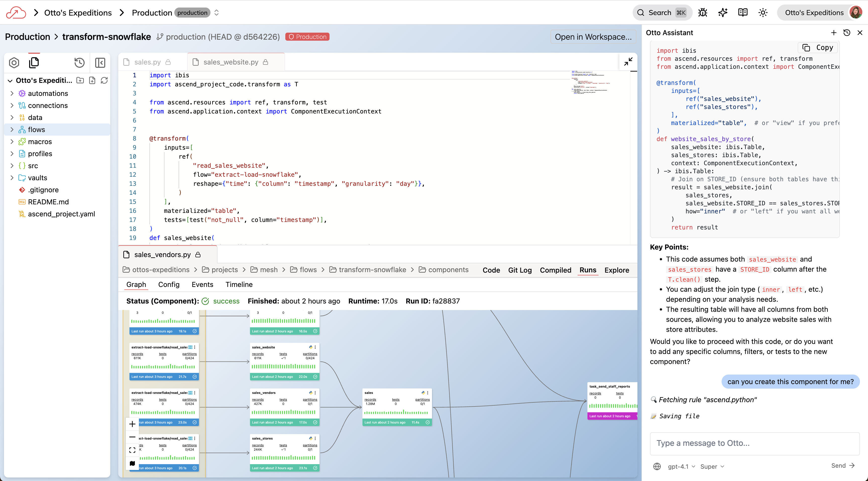
Task: Open the Otto's Expeditions user profile avatar
Action: point(856,13)
